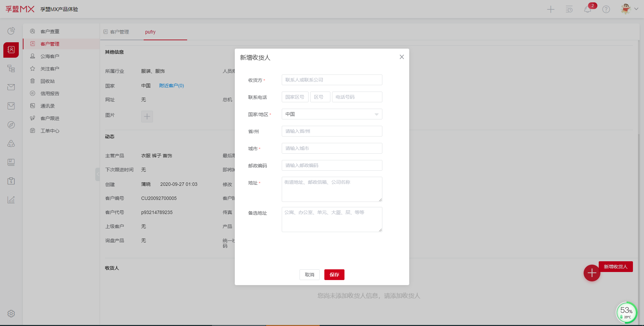Viewport: 644px width, 326px height.
Task: Click the 收货方 input field
Action: [332, 80]
